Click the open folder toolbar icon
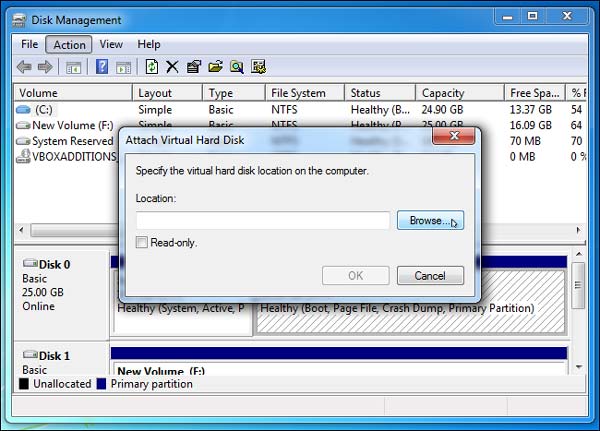The width and height of the screenshot is (600, 431). tap(215, 67)
